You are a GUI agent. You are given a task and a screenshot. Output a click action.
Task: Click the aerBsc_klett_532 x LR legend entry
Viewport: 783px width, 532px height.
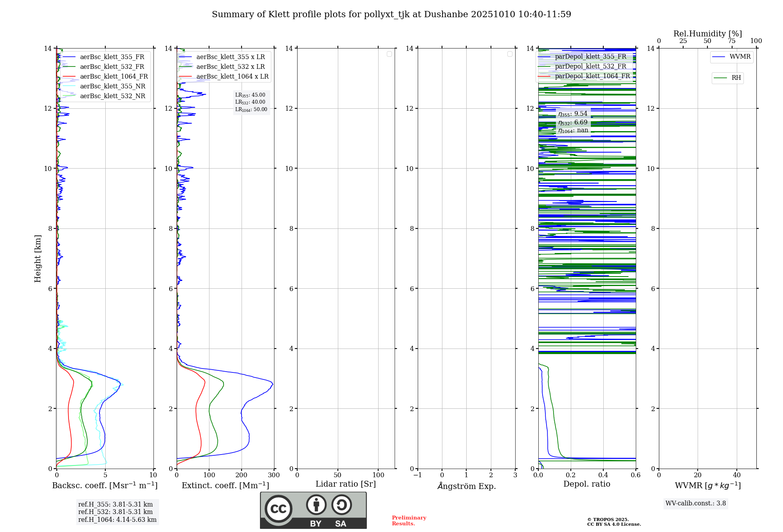[230, 67]
